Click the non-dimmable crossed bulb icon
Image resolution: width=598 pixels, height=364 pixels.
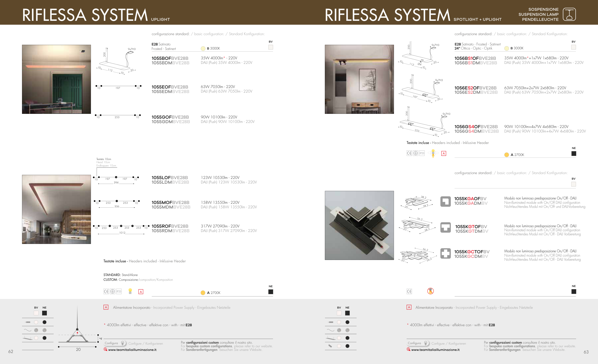coord(430,291)
